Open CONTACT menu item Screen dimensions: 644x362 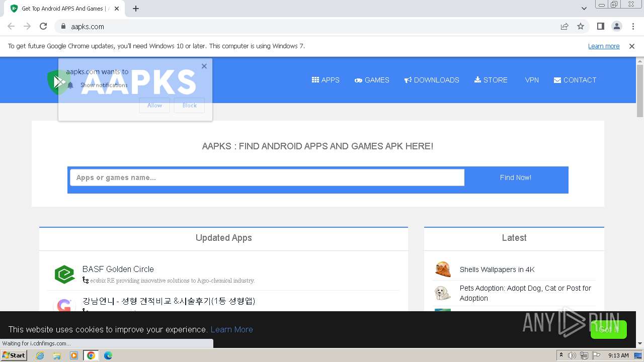click(575, 80)
